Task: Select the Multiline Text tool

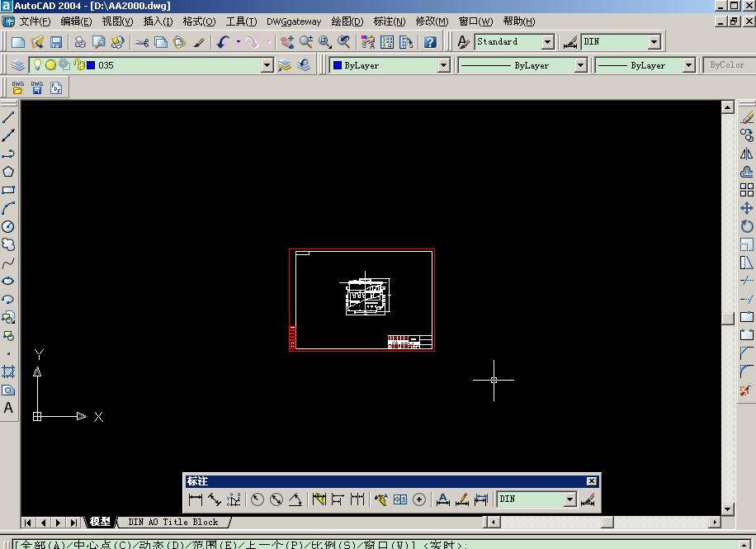Action: [8, 408]
